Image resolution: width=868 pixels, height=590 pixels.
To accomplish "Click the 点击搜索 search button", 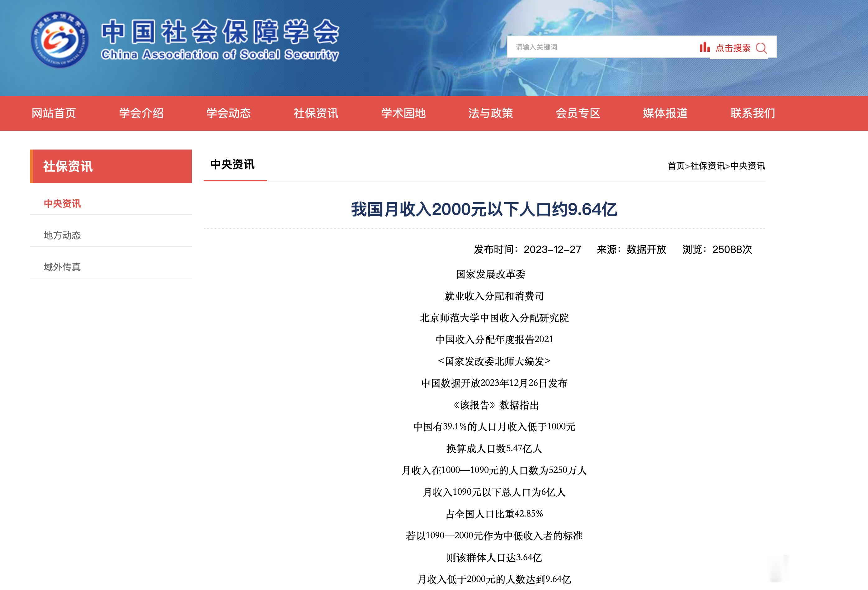I will pyautogui.click(x=733, y=48).
